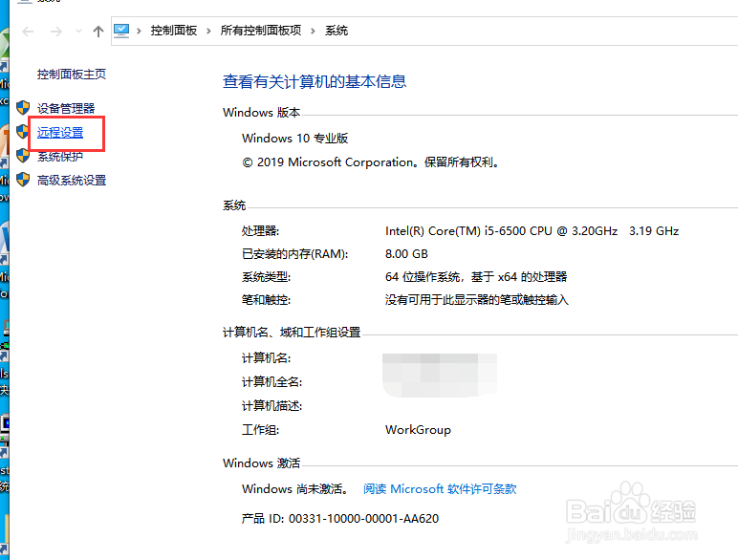Viewport: 738px width, 560px height.
Task: Click the 产品 ID text line
Action: point(340,519)
